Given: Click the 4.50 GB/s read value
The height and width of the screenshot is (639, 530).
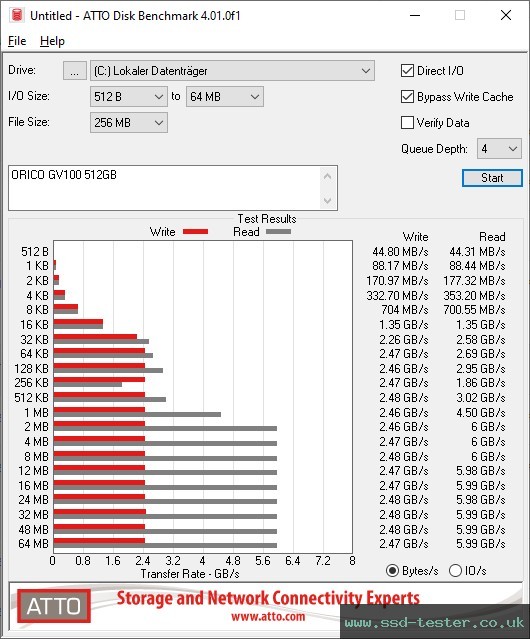Looking at the screenshot, I should point(481,412).
